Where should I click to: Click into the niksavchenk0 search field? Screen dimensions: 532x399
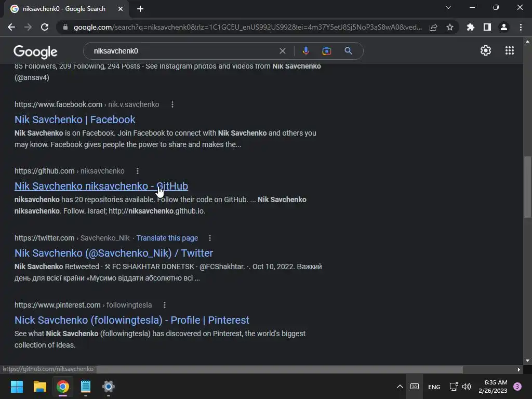coord(183,51)
